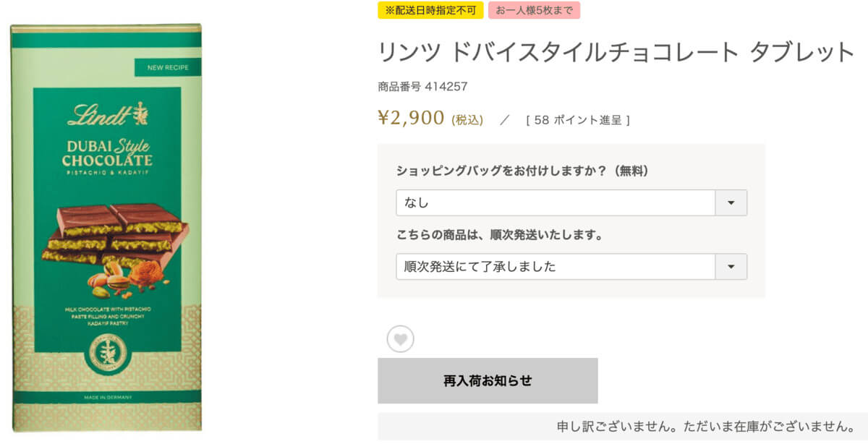
Task: Click the chocolate bar pieces illustration
Action: 114,233
